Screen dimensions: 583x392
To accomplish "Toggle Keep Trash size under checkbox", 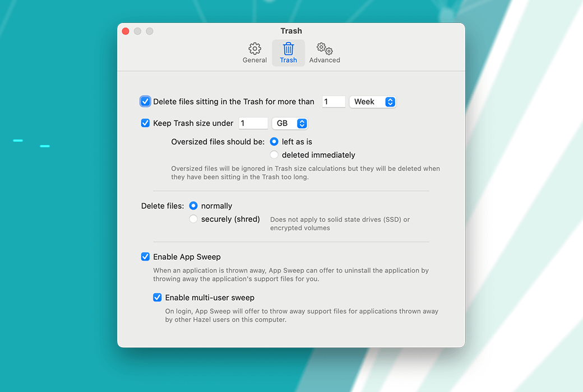I will (x=145, y=123).
